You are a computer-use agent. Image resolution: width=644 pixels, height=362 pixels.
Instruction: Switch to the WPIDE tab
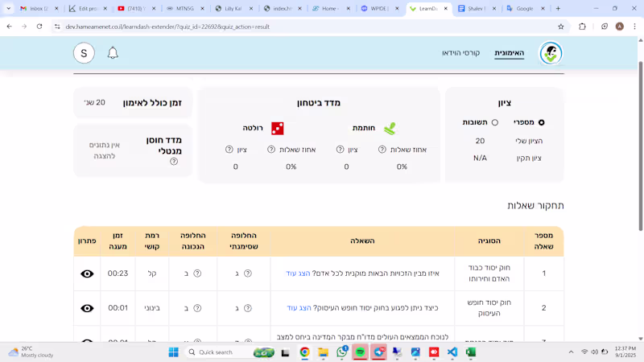[378, 8]
